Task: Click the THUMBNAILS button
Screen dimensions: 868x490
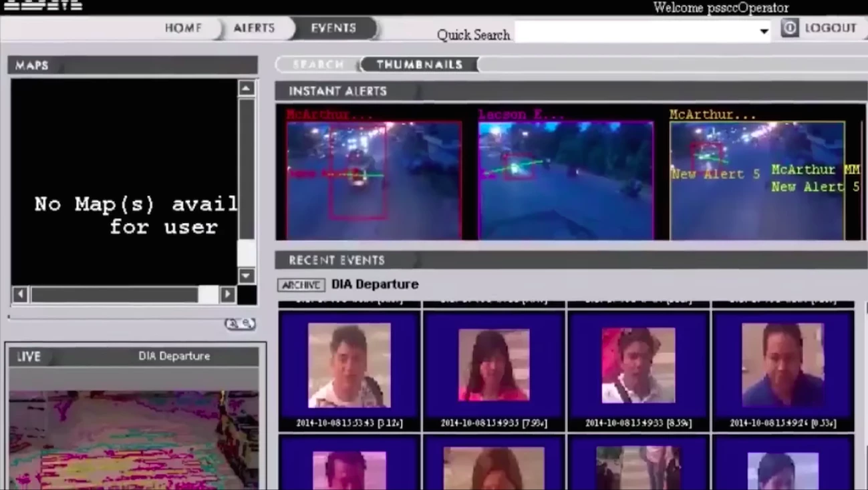Action: click(x=419, y=64)
